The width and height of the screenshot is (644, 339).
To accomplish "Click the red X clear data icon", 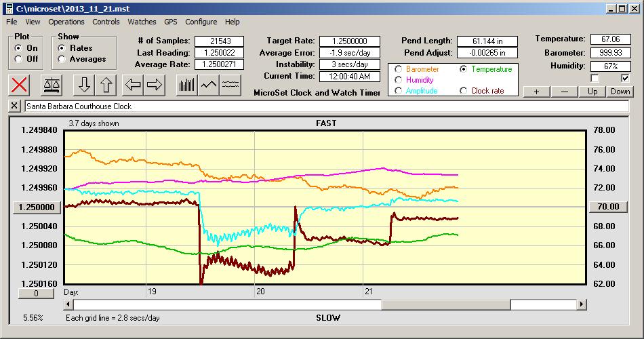I will pos(19,85).
